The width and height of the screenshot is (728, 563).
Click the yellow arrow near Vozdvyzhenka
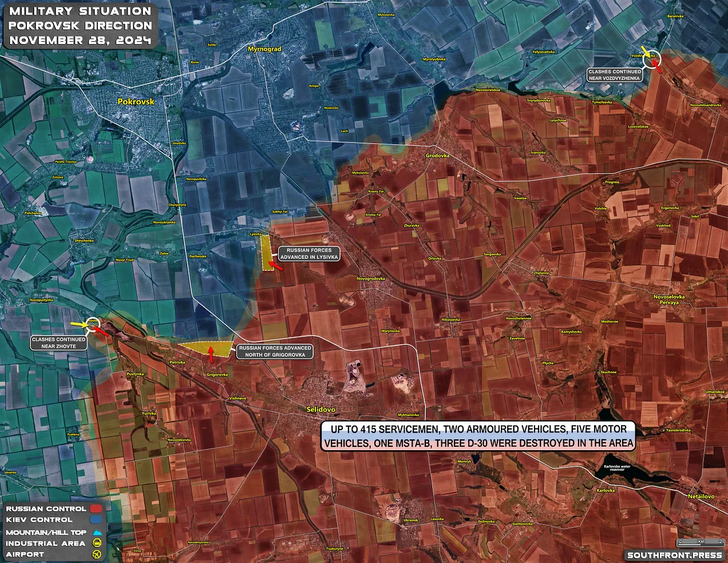pos(646,52)
